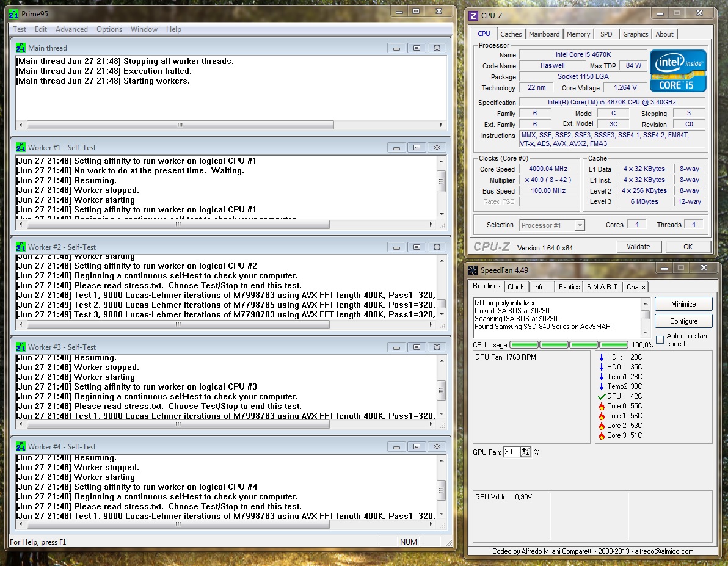Click the Prime95 title bar icon
The height and width of the screenshot is (566, 728).
(x=13, y=14)
